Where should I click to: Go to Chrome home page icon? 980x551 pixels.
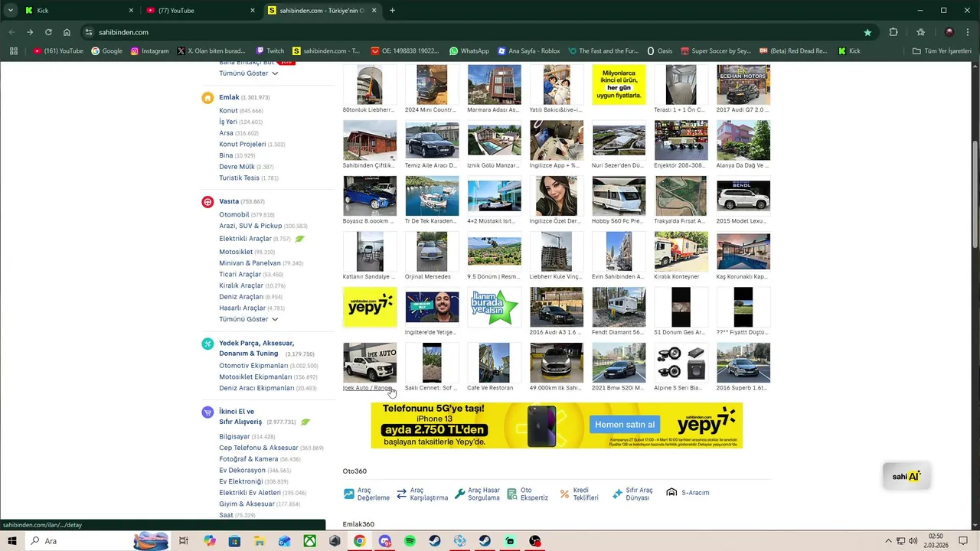[67, 32]
